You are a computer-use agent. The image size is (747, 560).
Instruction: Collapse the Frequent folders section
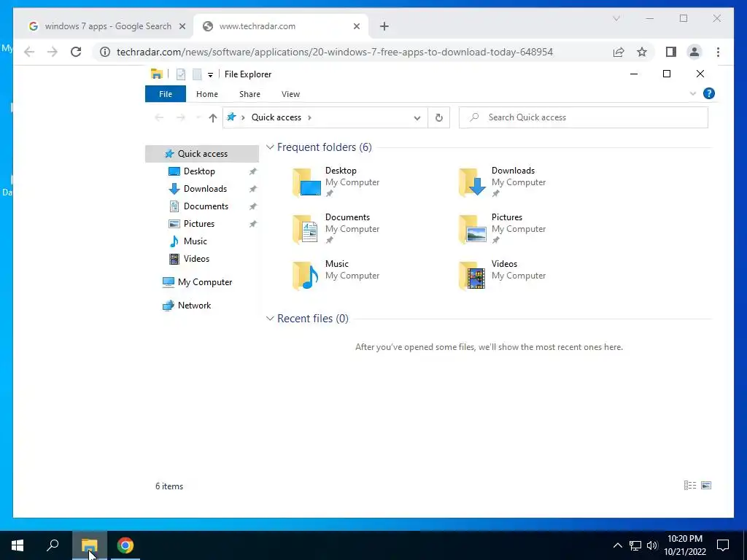coord(270,147)
